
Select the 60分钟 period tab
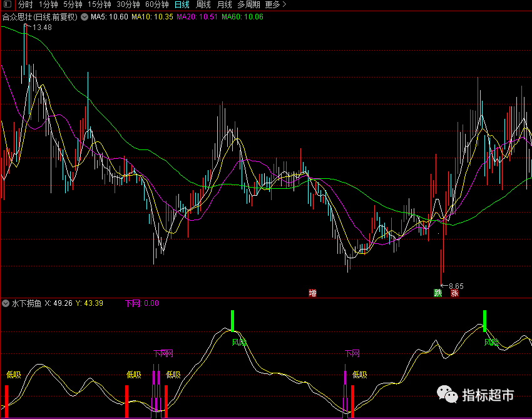(156, 5)
